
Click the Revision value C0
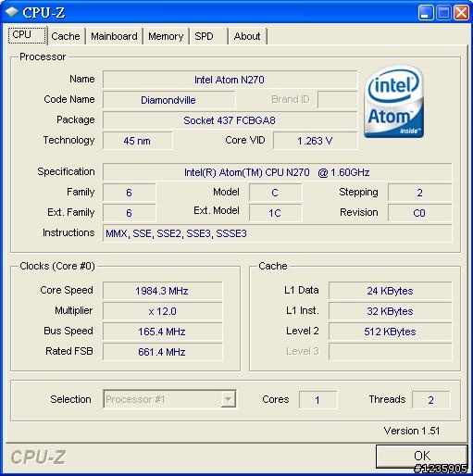(419, 213)
